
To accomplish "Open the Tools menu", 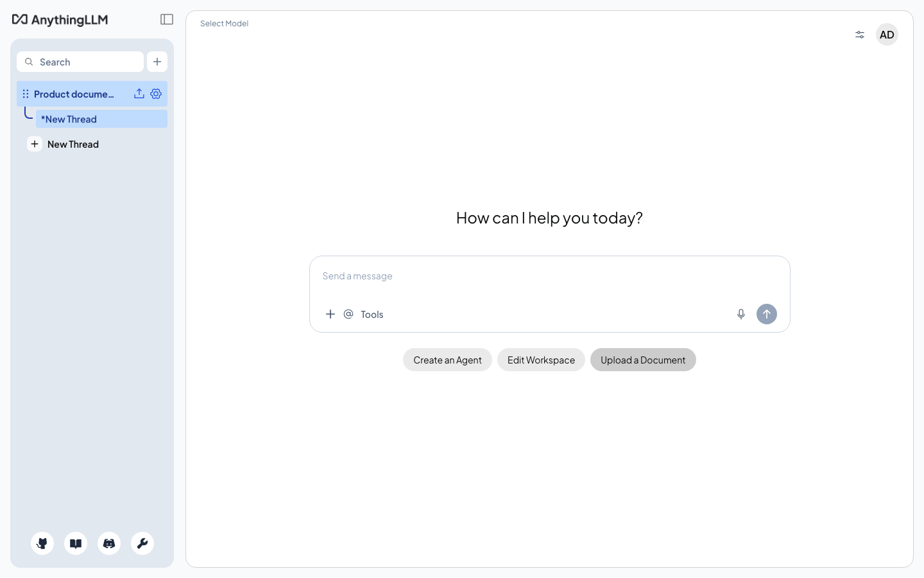I will (372, 314).
